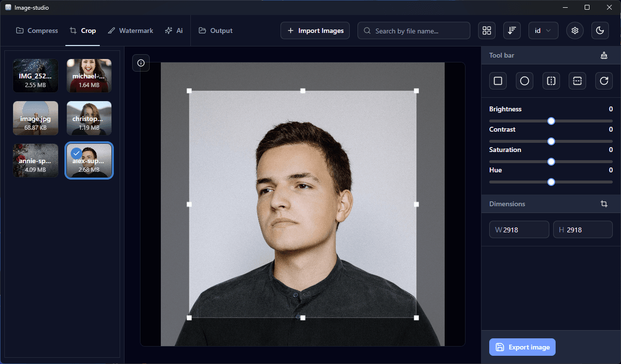Select the circle crop shape tool
Image resolution: width=621 pixels, height=364 pixels.
coord(524,81)
